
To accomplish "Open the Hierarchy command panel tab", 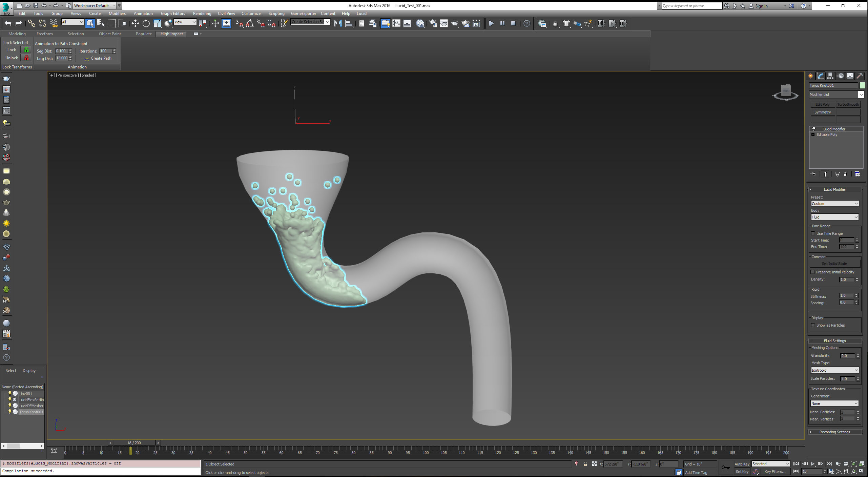I will point(830,76).
